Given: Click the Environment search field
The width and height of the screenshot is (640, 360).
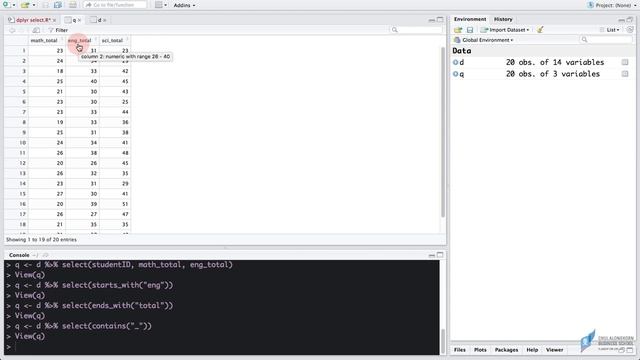Looking at the screenshot, I should tap(606, 40).
